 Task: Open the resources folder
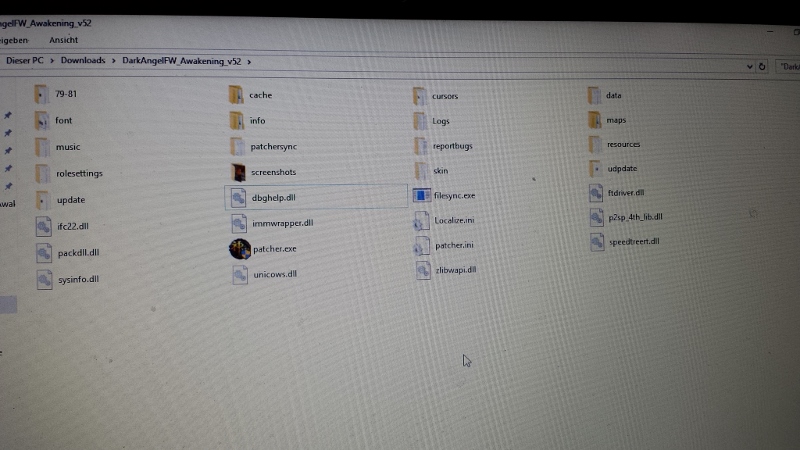(622, 144)
